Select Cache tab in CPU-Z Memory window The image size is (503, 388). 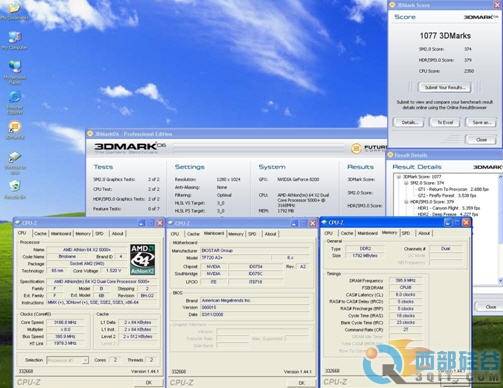pyautogui.click(x=347, y=233)
